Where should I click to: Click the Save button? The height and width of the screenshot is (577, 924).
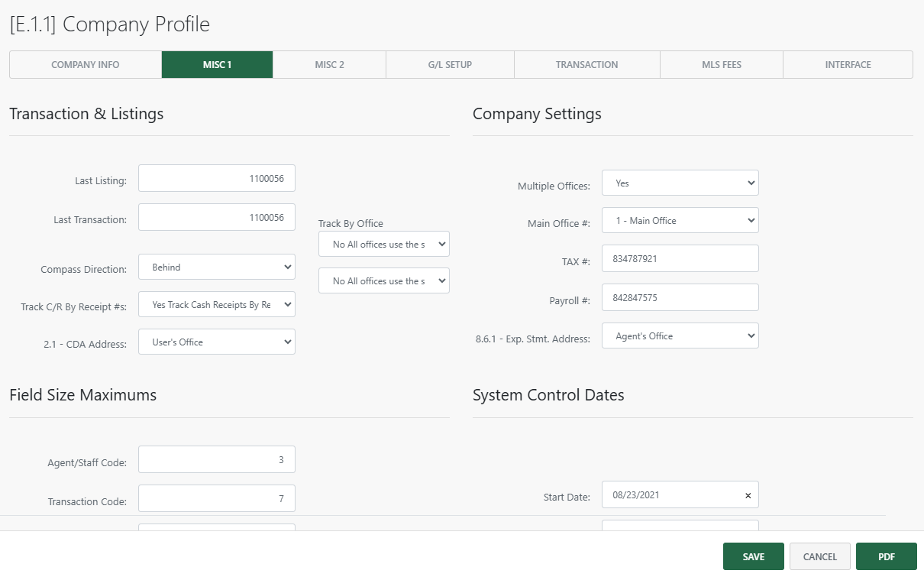[753, 557]
